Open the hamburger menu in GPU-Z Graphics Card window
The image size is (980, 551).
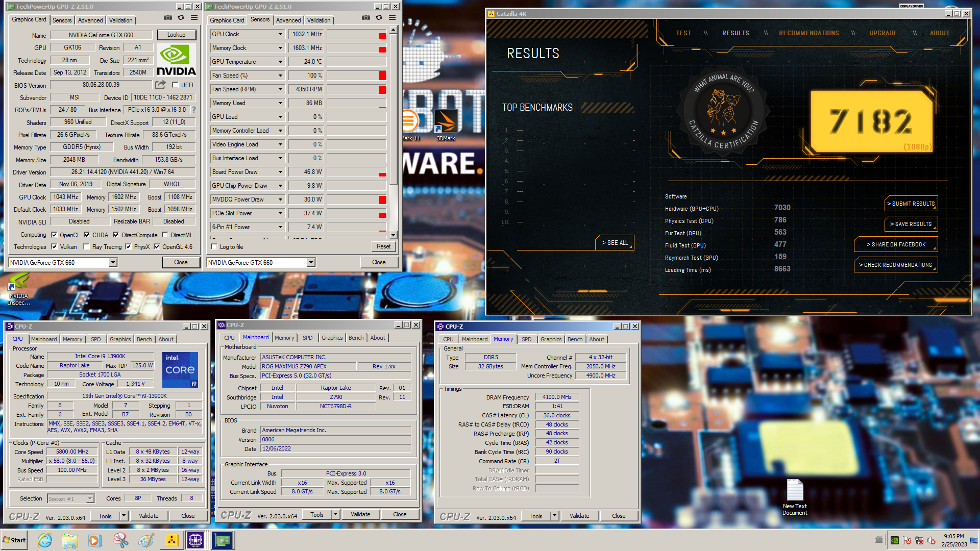(194, 18)
